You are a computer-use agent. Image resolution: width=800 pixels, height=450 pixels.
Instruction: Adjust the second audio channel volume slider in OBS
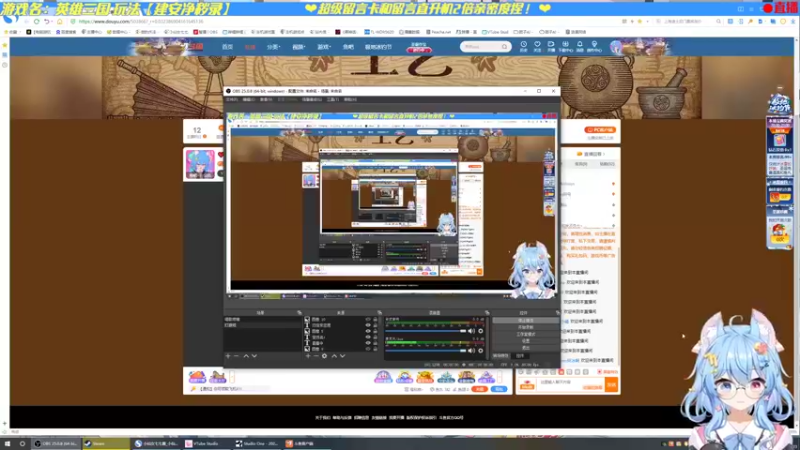click(x=426, y=351)
